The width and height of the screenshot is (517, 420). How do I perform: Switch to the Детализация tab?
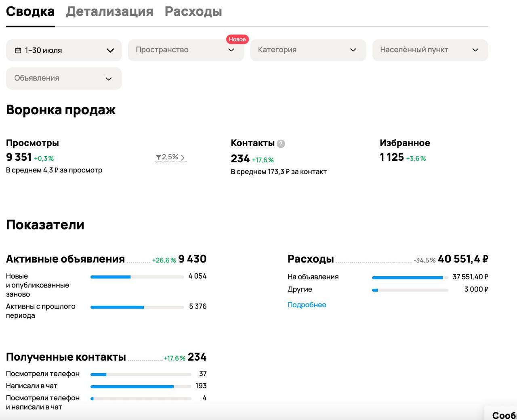point(109,12)
